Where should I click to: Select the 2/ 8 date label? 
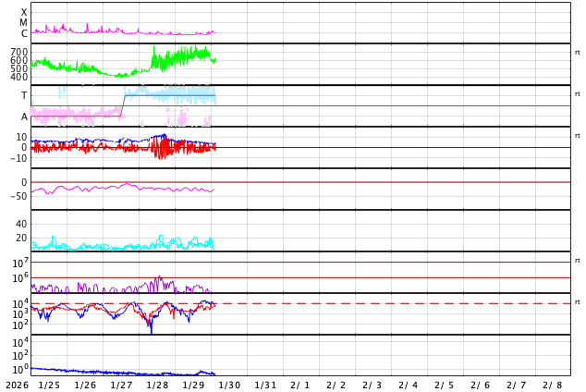tap(552, 385)
